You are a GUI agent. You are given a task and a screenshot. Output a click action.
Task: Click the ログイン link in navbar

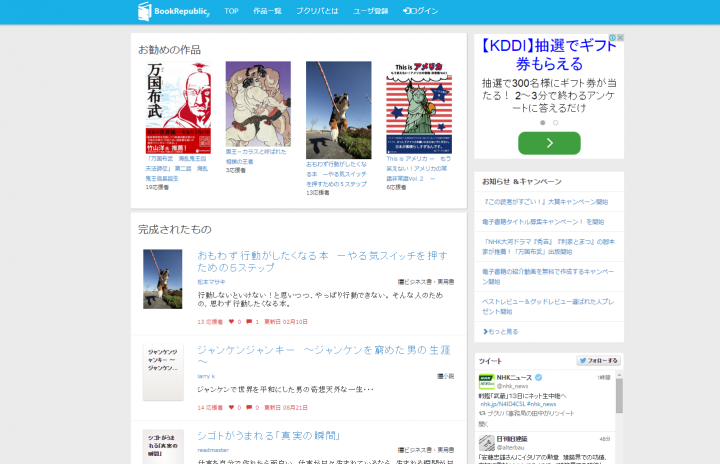pyautogui.click(x=421, y=11)
